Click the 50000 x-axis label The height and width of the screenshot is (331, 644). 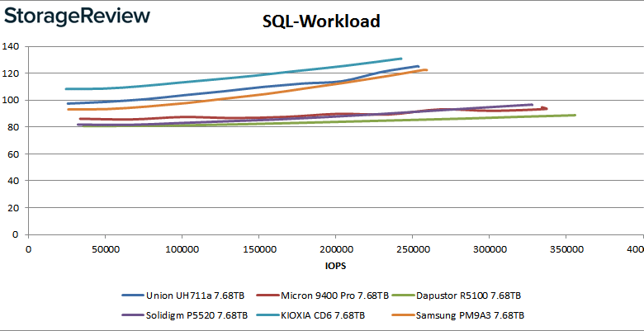[x=105, y=249]
